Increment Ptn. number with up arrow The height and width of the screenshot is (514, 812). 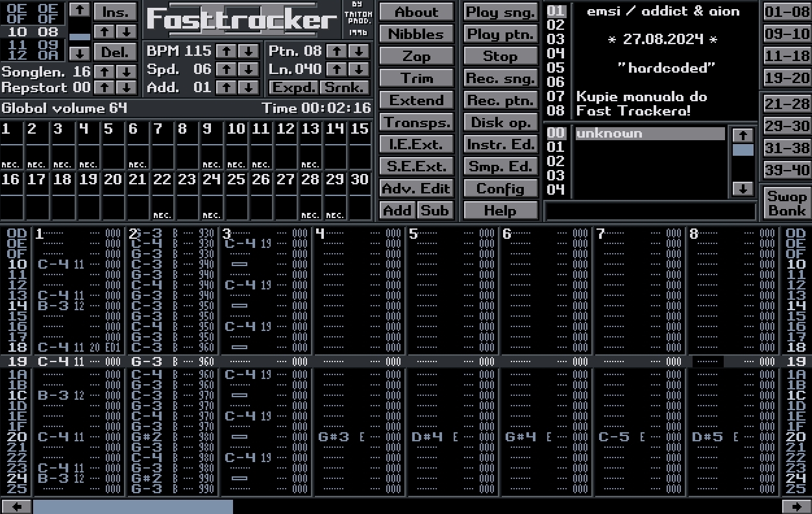(336, 51)
